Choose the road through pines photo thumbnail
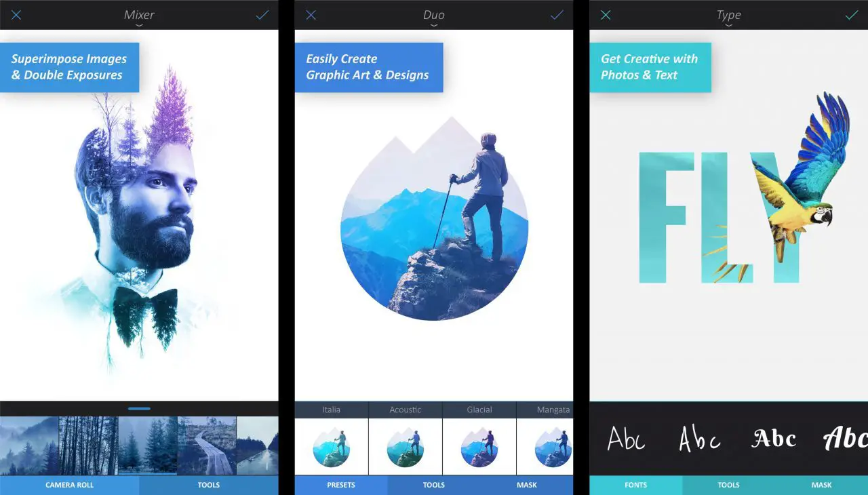Image resolution: width=868 pixels, height=495 pixels. tap(258, 446)
